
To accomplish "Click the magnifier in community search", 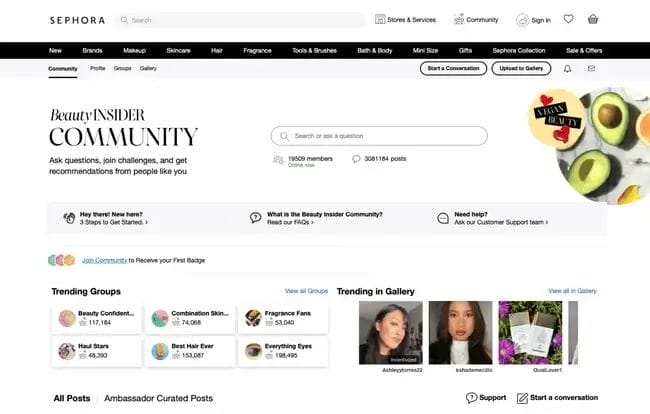I will point(284,136).
